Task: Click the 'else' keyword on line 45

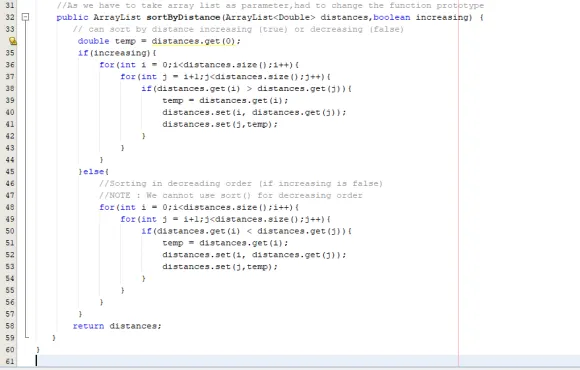Action: (x=94, y=172)
